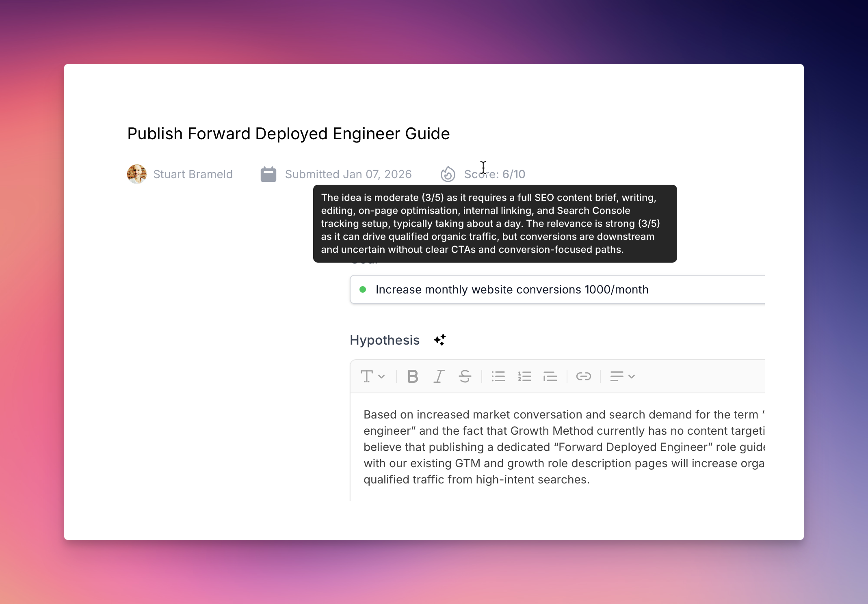The height and width of the screenshot is (604, 868).
Task: Click inside the Hypothesis text body
Action: coord(561,447)
